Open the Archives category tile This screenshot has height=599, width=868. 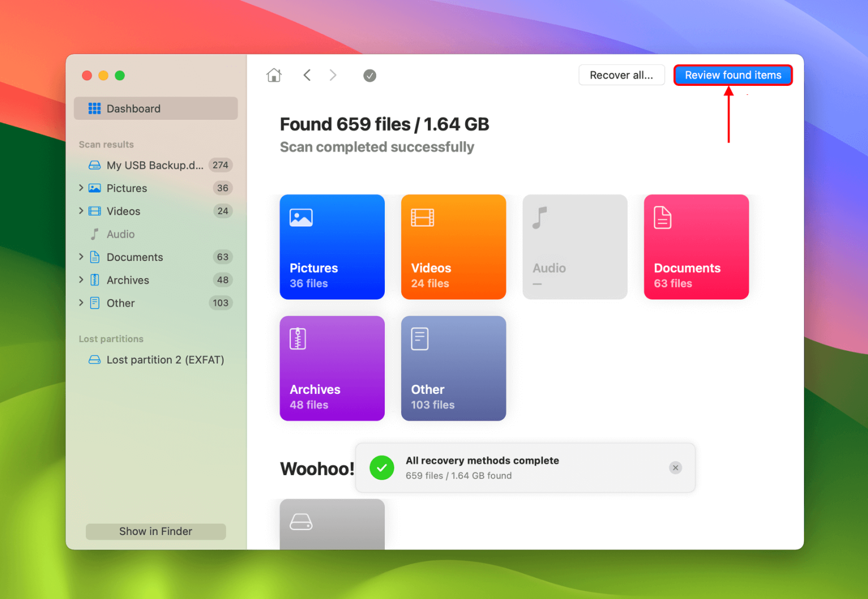pyautogui.click(x=332, y=368)
